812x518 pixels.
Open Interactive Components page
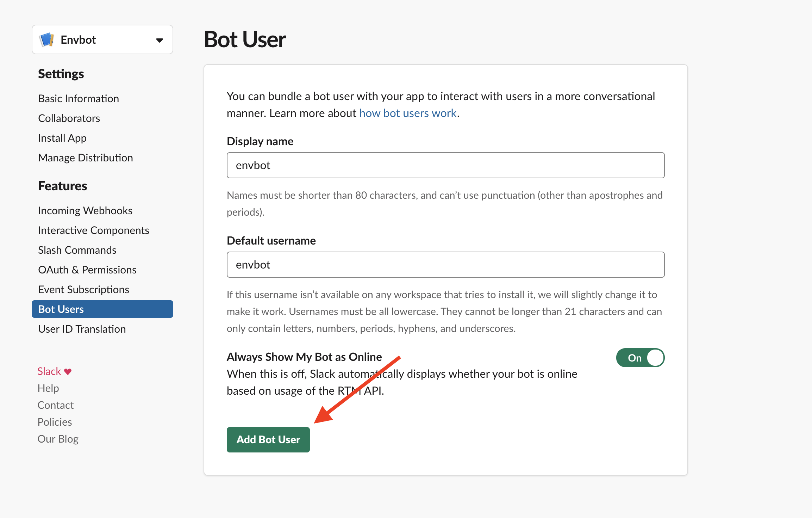click(94, 230)
